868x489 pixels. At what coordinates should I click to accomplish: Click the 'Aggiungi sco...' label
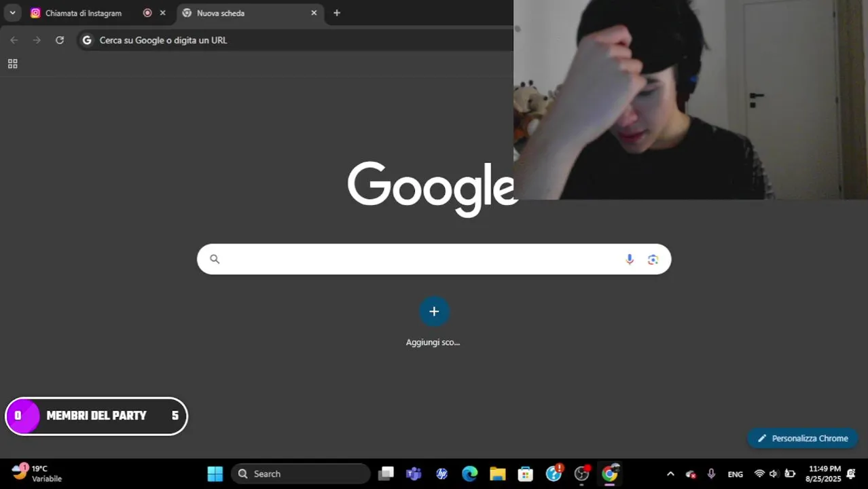(433, 342)
